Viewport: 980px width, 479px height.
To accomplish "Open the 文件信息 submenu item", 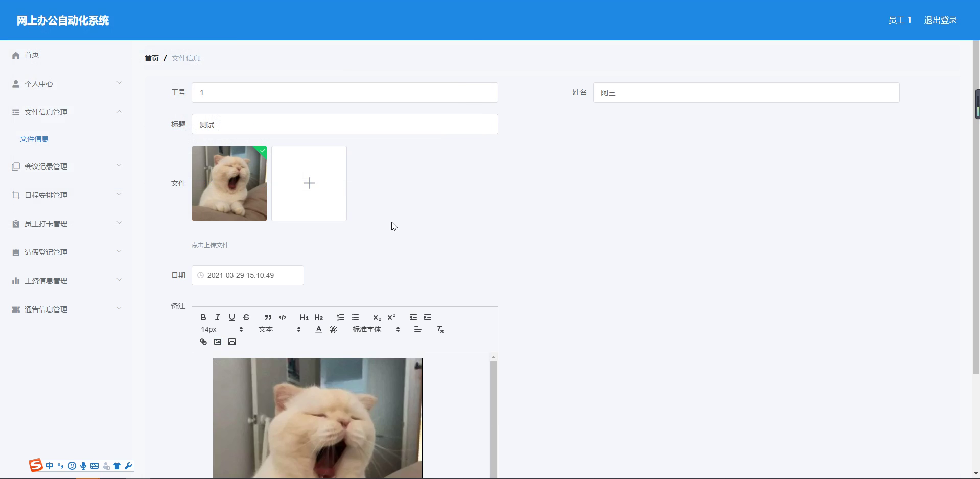I will tap(34, 139).
